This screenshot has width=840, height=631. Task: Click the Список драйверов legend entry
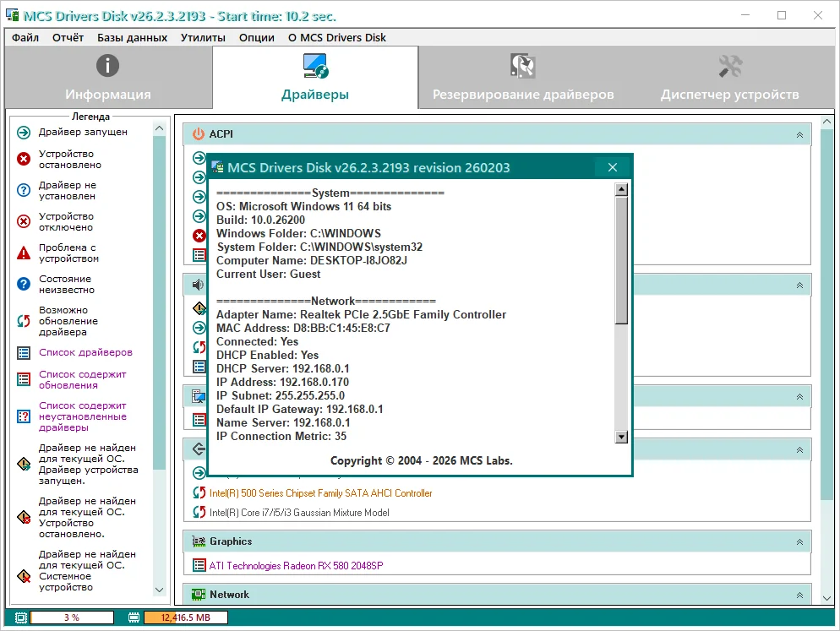point(85,352)
